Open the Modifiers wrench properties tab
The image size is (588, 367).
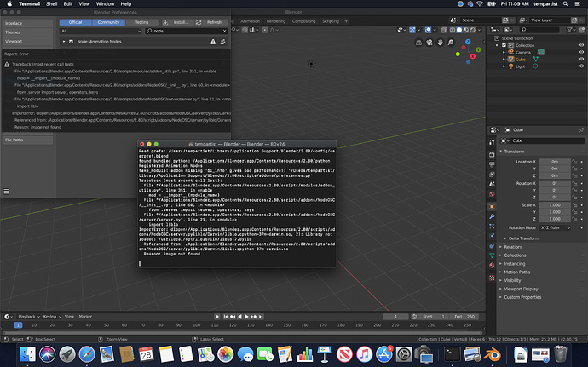click(x=492, y=216)
